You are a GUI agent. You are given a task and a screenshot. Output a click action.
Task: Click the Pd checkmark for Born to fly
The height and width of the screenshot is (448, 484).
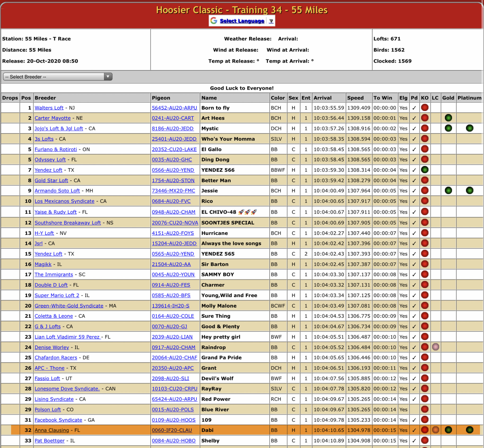pos(414,108)
